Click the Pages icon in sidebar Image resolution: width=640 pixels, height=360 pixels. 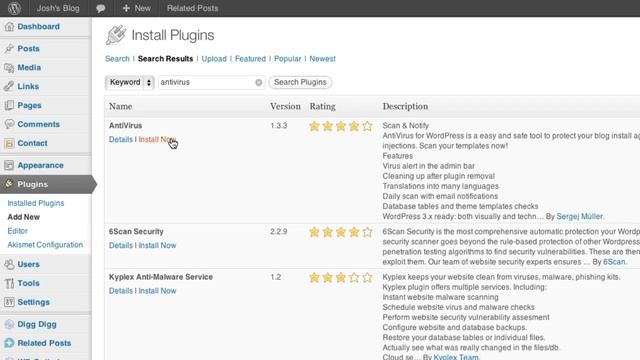(x=9, y=105)
